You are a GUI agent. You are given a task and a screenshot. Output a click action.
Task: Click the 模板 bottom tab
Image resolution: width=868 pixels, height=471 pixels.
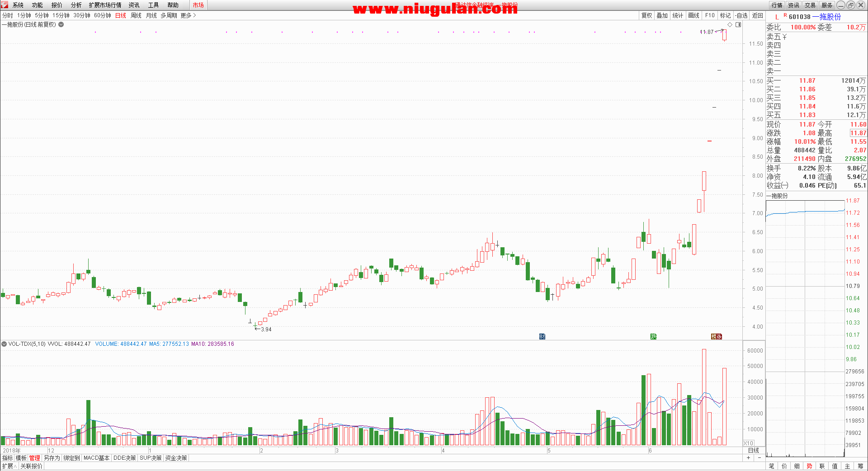[21, 458]
